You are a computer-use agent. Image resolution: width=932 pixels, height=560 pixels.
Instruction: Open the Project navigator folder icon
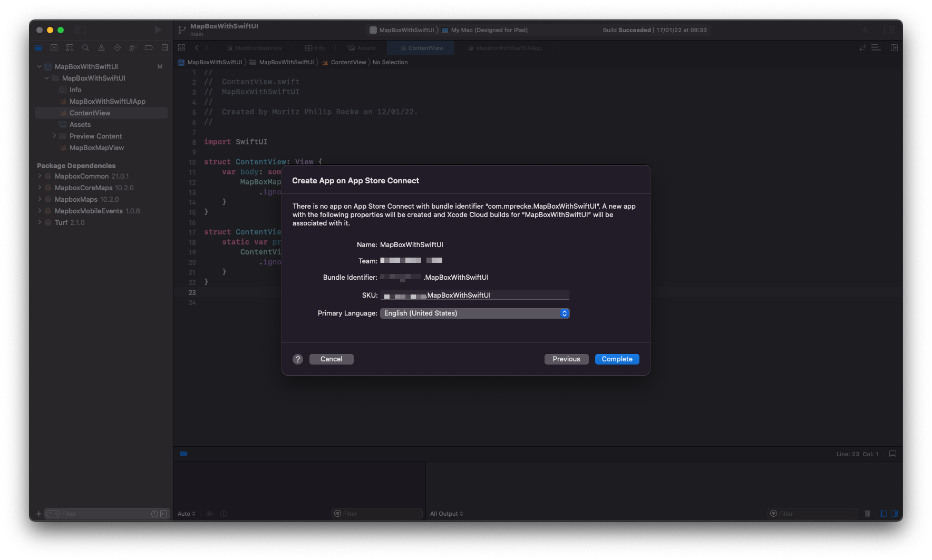coord(38,48)
